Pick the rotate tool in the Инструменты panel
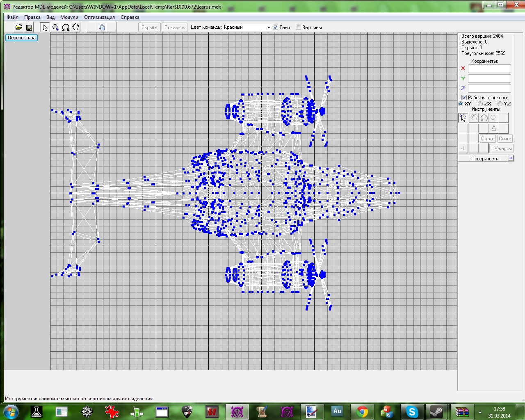The width and height of the screenshot is (525, 420). (x=484, y=118)
